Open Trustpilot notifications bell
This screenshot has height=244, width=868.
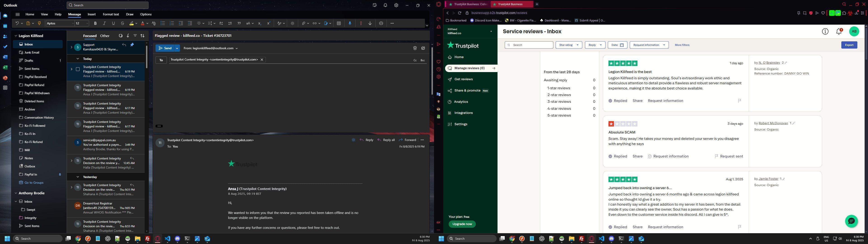(x=839, y=31)
